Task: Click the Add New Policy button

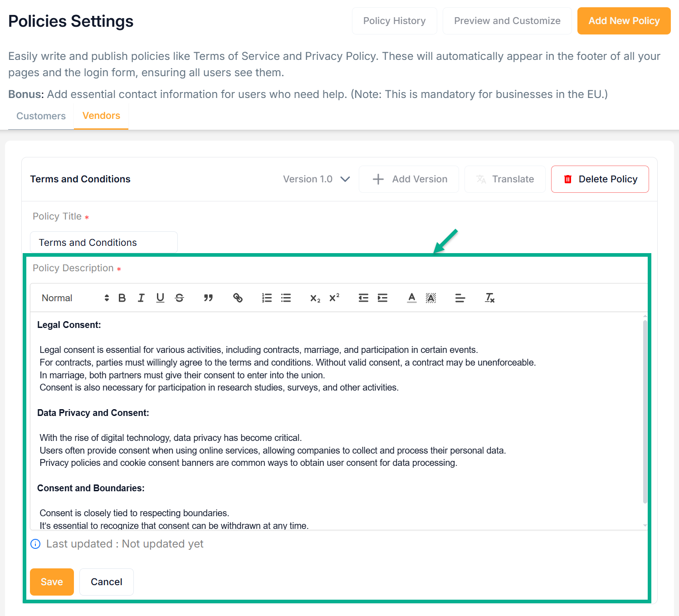Action: (x=624, y=21)
